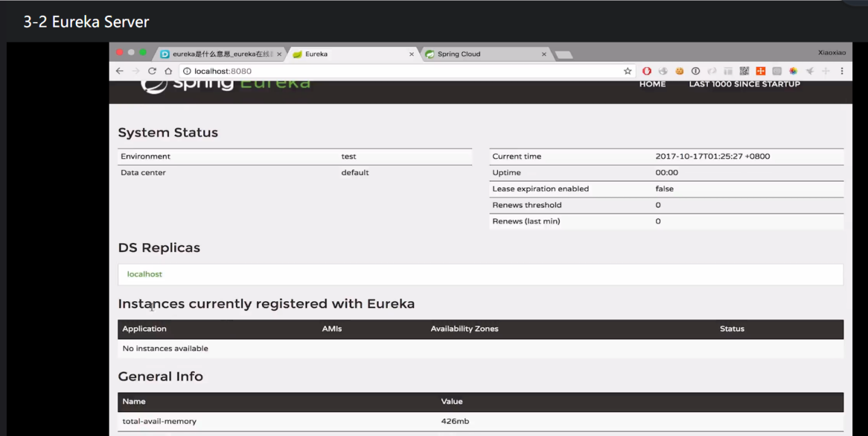The image size is (868, 436).
Task: Click the 426mb memory value
Action: click(455, 422)
